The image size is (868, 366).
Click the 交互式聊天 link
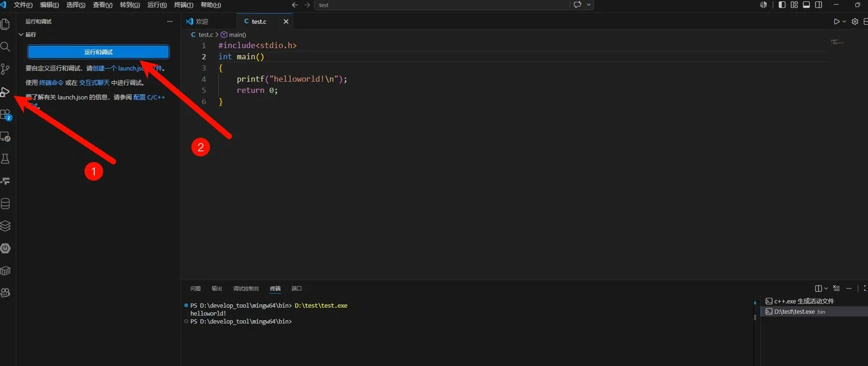pos(95,82)
